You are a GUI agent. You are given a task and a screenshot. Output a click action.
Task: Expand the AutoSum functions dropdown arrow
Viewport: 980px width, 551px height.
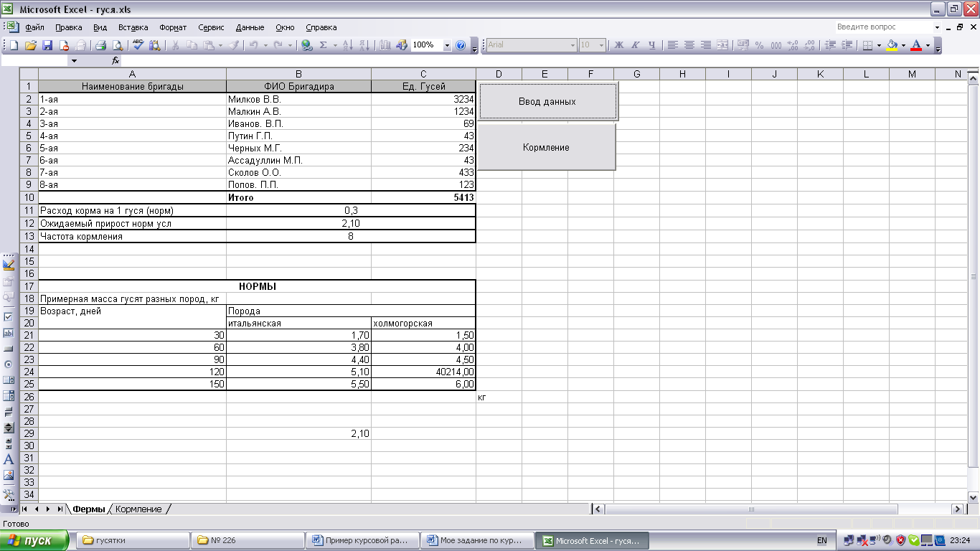[334, 45]
